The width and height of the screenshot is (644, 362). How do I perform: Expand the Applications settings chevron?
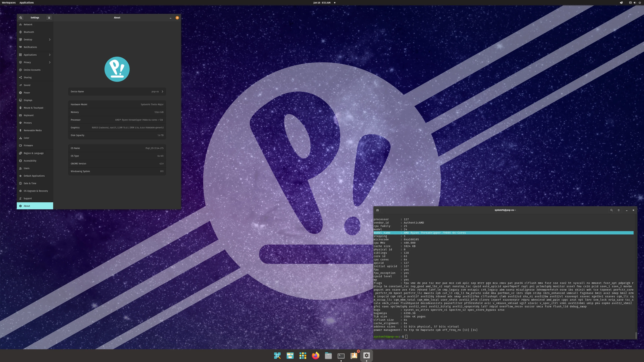[x=50, y=55]
